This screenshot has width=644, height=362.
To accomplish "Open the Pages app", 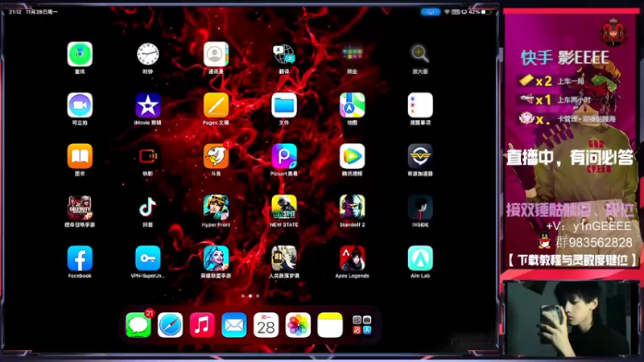I will (216, 105).
